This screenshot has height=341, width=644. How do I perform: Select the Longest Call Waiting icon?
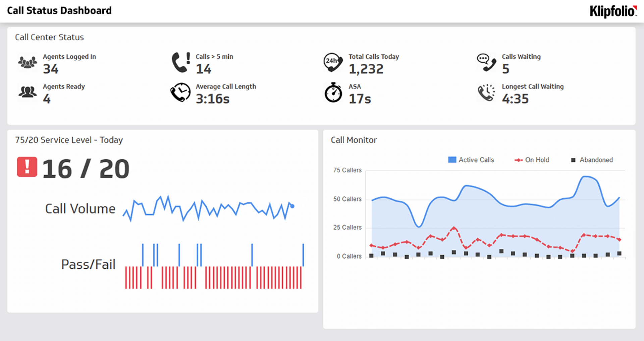click(486, 93)
